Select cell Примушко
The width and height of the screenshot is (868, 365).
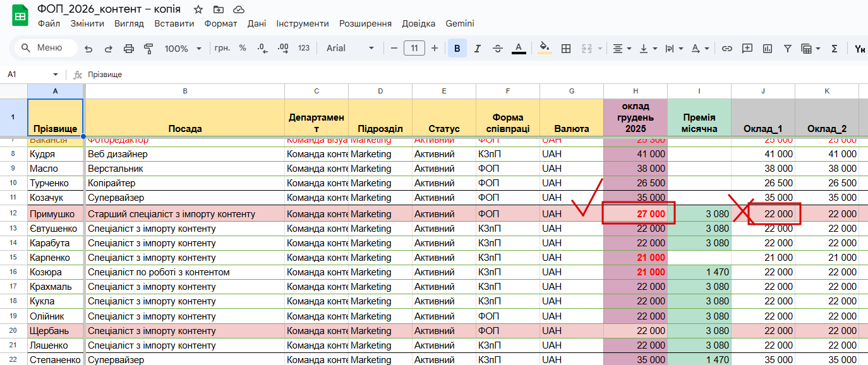coord(56,214)
